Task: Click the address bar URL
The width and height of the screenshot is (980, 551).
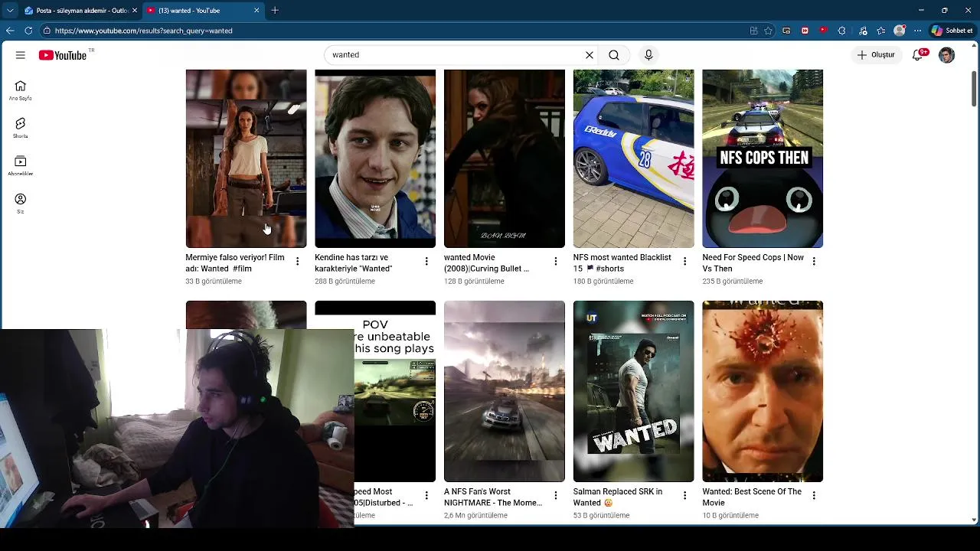Action: tap(143, 31)
